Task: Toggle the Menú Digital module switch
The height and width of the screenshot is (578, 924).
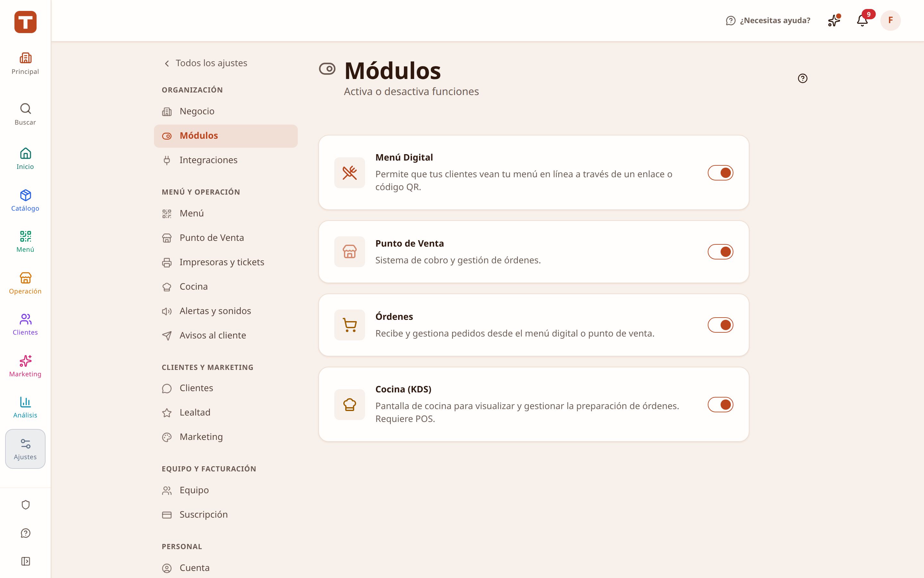Action: (x=721, y=173)
